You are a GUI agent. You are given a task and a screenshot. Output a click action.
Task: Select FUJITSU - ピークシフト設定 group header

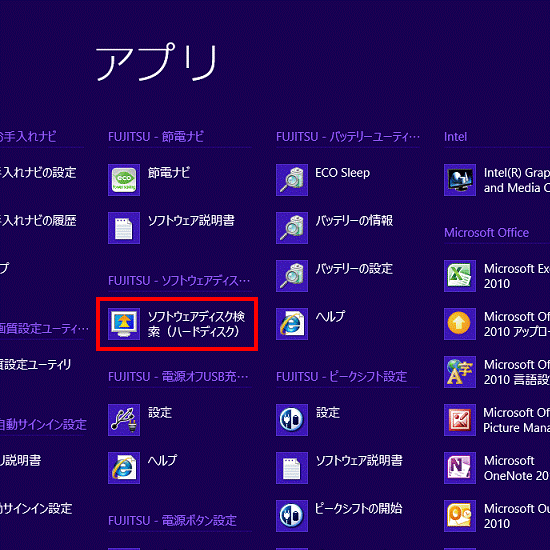(x=341, y=377)
